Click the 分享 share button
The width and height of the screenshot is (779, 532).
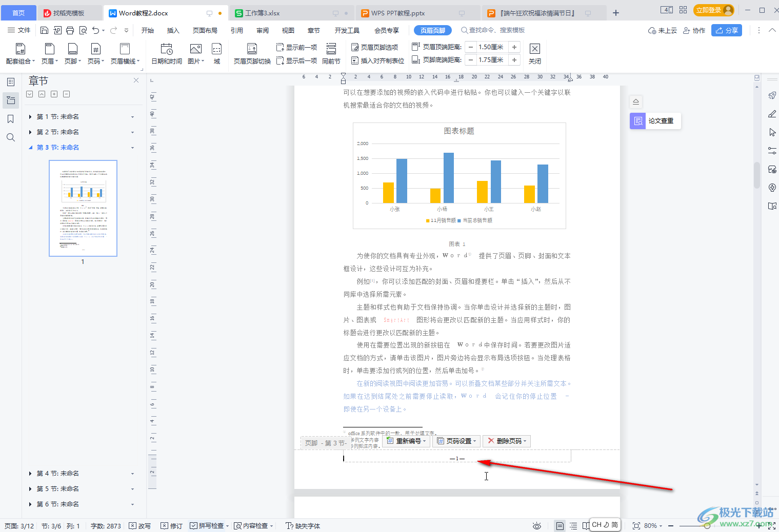pyautogui.click(x=727, y=30)
